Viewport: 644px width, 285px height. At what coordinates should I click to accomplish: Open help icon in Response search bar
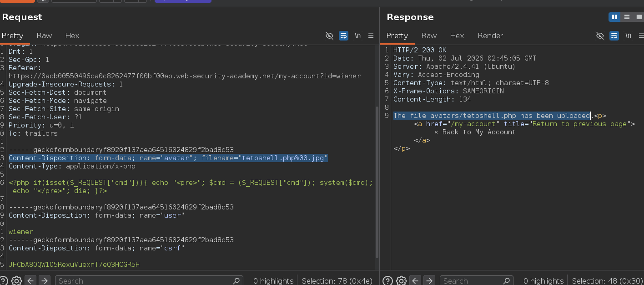point(387,280)
